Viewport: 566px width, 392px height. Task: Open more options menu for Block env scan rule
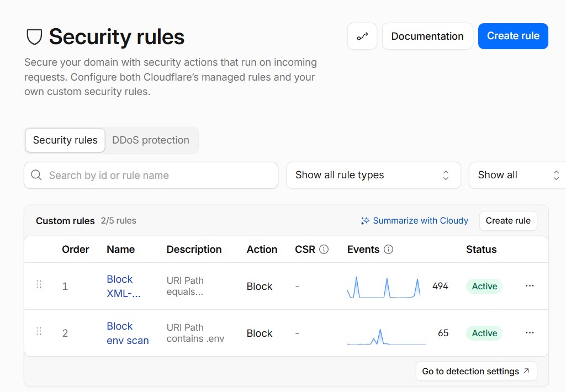tap(530, 333)
